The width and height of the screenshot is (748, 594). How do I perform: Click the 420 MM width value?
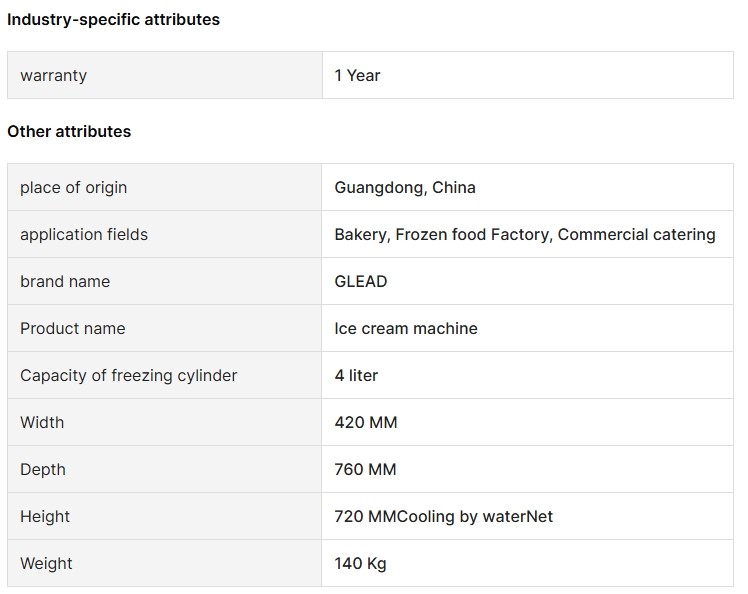tap(366, 422)
